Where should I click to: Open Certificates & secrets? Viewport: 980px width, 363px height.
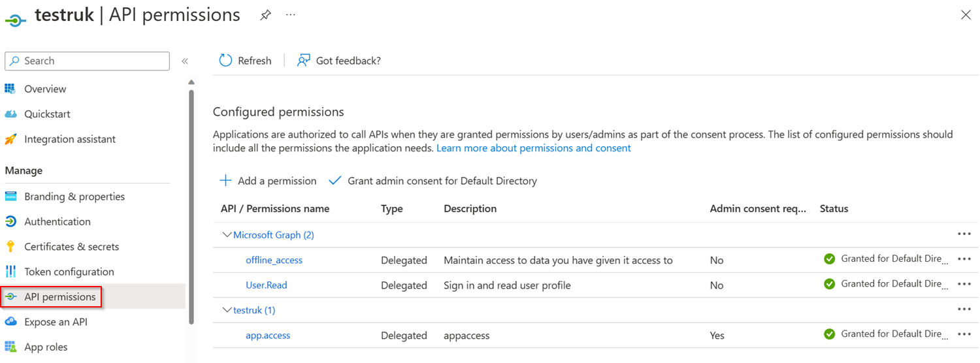click(x=72, y=247)
